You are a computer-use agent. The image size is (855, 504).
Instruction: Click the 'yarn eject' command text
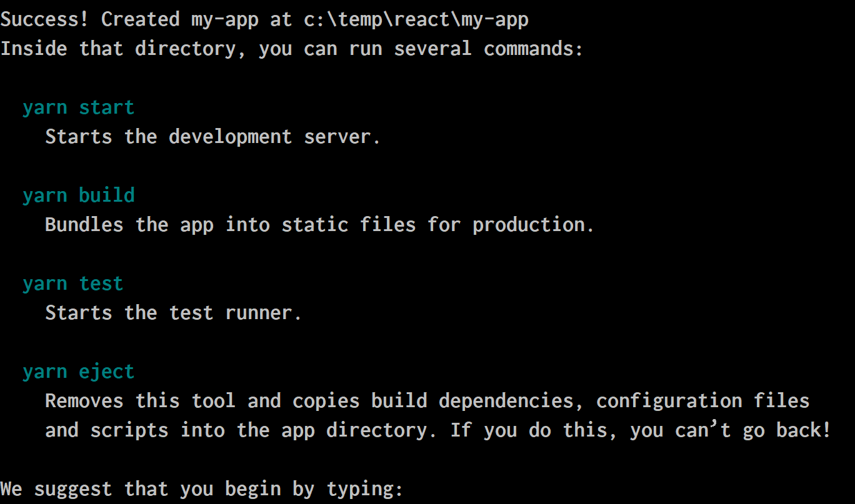click(x=79, y=372)
